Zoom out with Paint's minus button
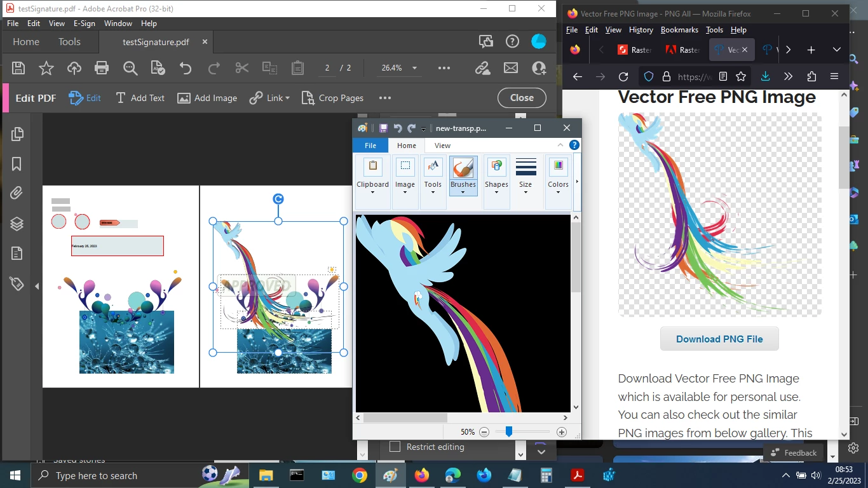Image resolution: width=868 pixels, height=488 pixels. pos(484,432)
